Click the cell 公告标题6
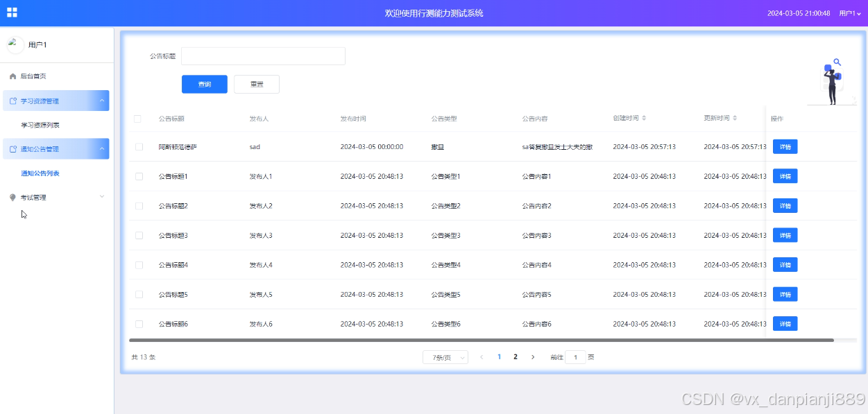 [173, 324]
